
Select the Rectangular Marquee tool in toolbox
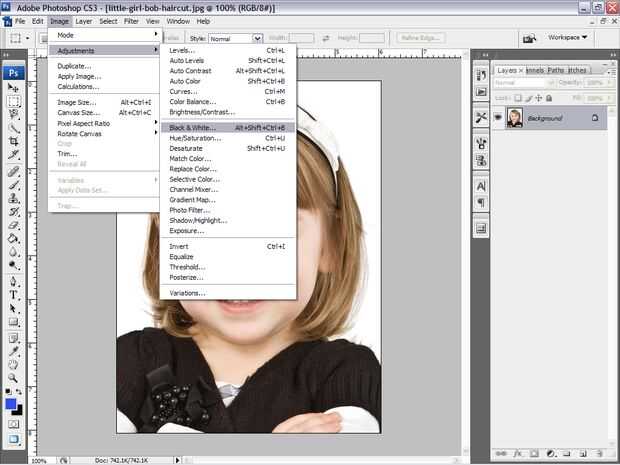coord(13,101)
